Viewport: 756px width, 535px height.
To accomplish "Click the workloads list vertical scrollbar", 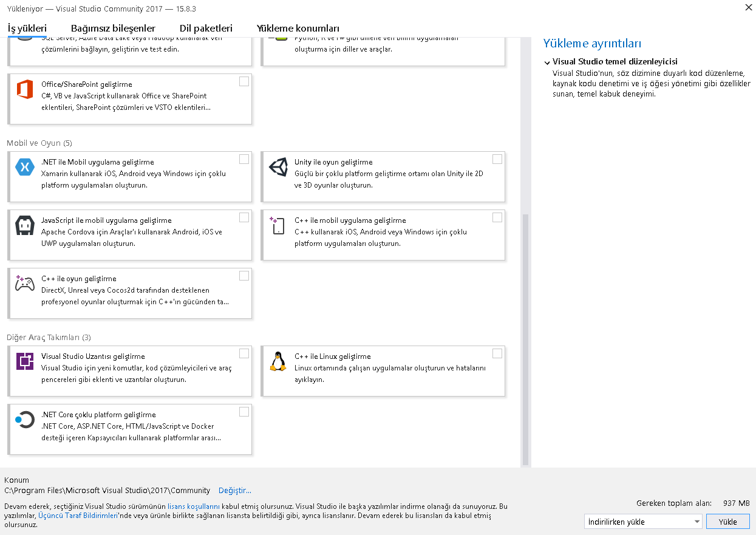I will pyautogui.click(x=525, y=334).
